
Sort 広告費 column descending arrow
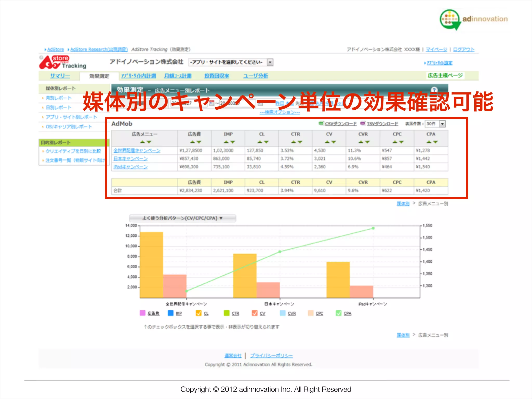(x=199, y=142)
